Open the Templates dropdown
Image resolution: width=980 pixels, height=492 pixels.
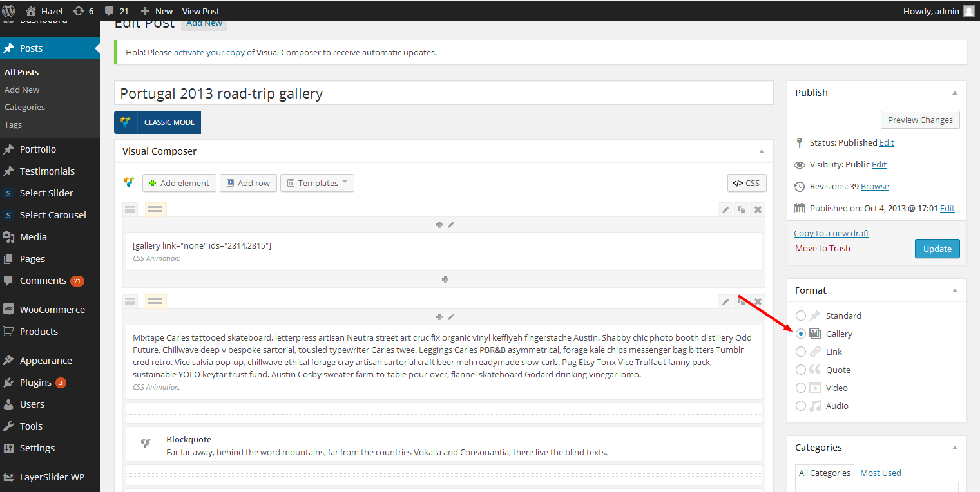coord(317,183)
